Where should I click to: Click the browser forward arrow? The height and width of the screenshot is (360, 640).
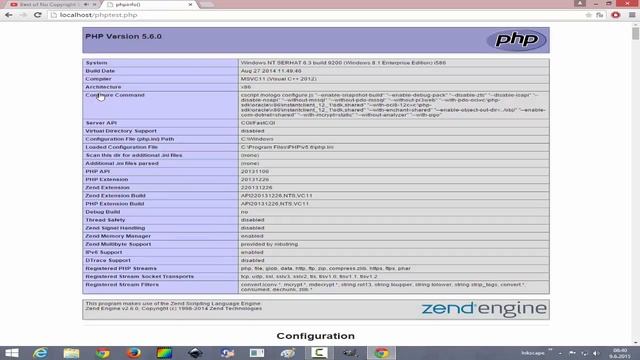tap(23, 15)
